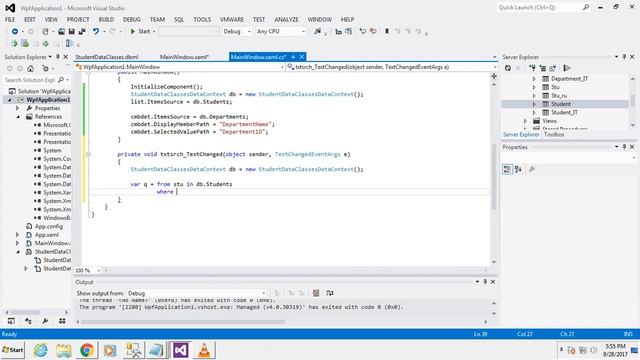Open Solution Explorer window options arrow
The height and width of the screenshot is (360, 640).
pyautogui.click(x=50, y=57)
